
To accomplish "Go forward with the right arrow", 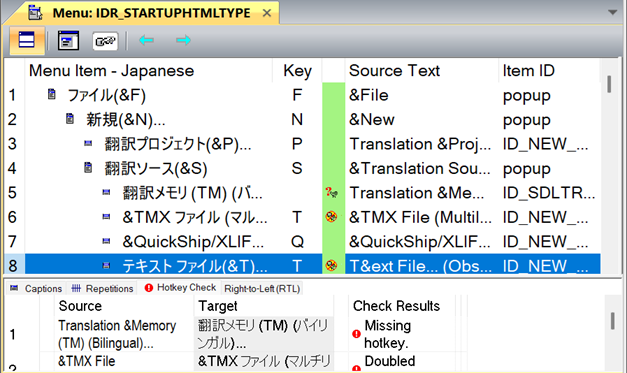I will pyautogui.click(x=183, y=40).
